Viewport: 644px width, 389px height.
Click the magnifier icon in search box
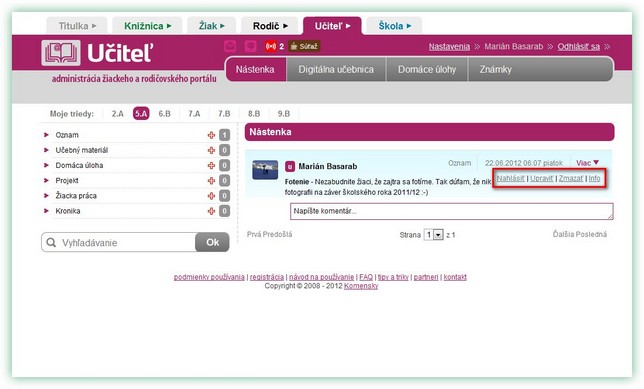pos(51,242)
